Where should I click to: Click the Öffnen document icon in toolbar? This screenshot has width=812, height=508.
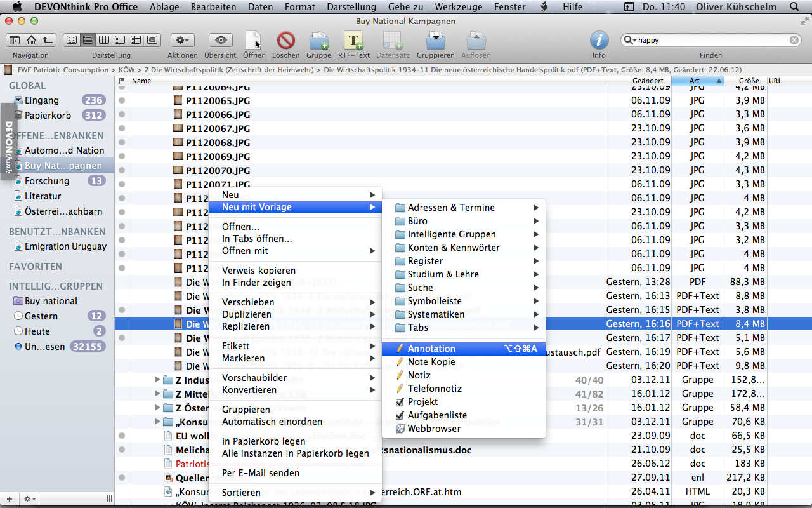254,40
